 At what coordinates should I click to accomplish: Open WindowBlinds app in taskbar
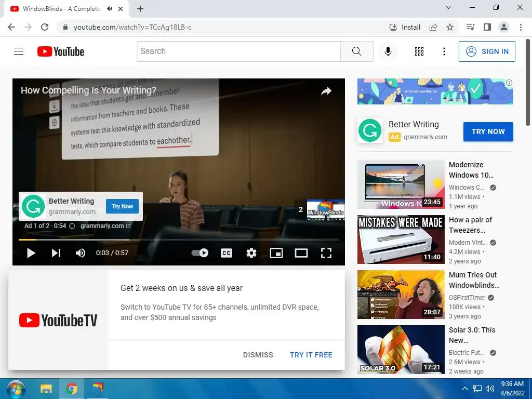click(97, 389)
